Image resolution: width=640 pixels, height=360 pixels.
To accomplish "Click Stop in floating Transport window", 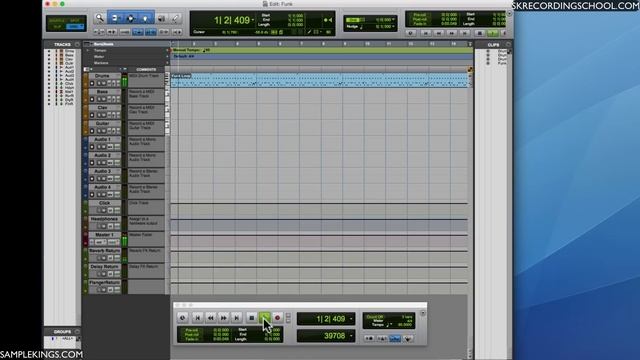I will (x=252, y=318).
